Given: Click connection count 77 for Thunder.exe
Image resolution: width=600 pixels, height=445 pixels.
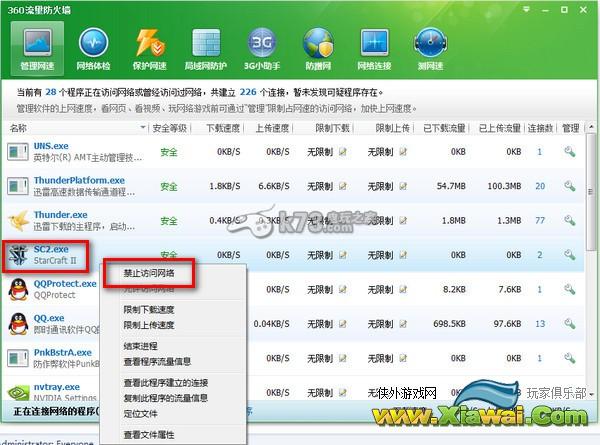Looking at the screenshot, I should pos(540,221).
